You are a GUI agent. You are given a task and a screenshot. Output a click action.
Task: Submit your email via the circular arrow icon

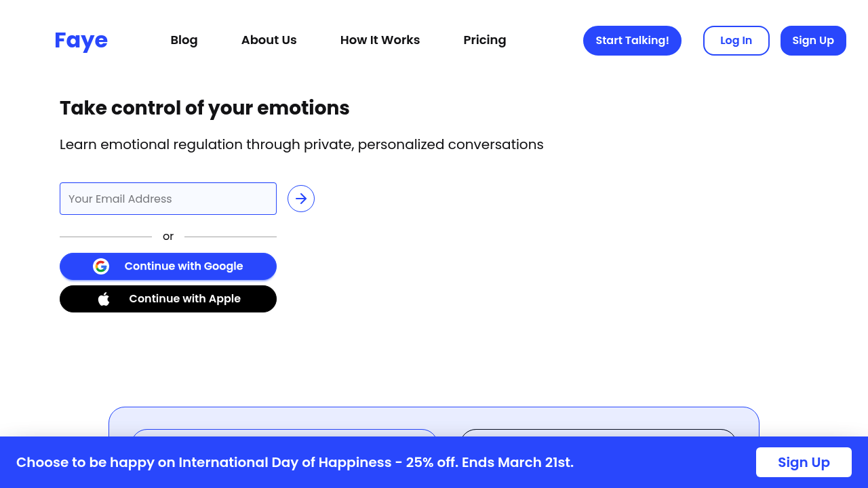(x=300, y=198)
